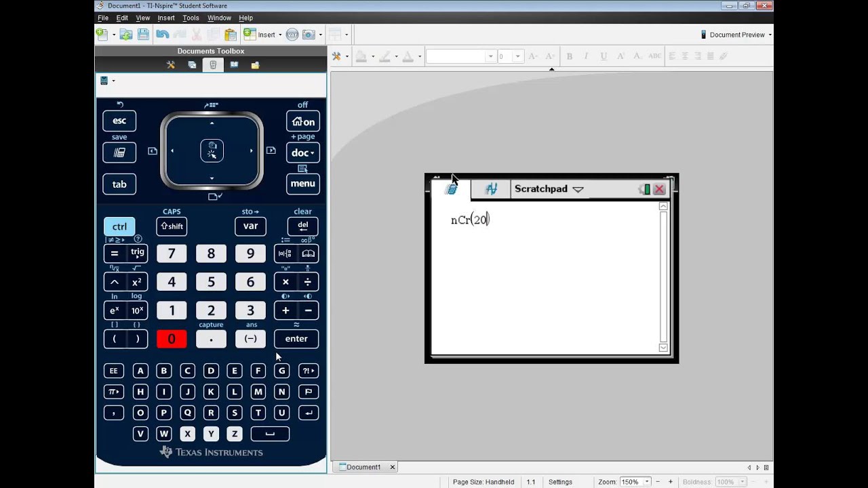Click the catalog book key on calculator
Image resolution: width=868 pixels, height=488 pixels.
point(309,253)
